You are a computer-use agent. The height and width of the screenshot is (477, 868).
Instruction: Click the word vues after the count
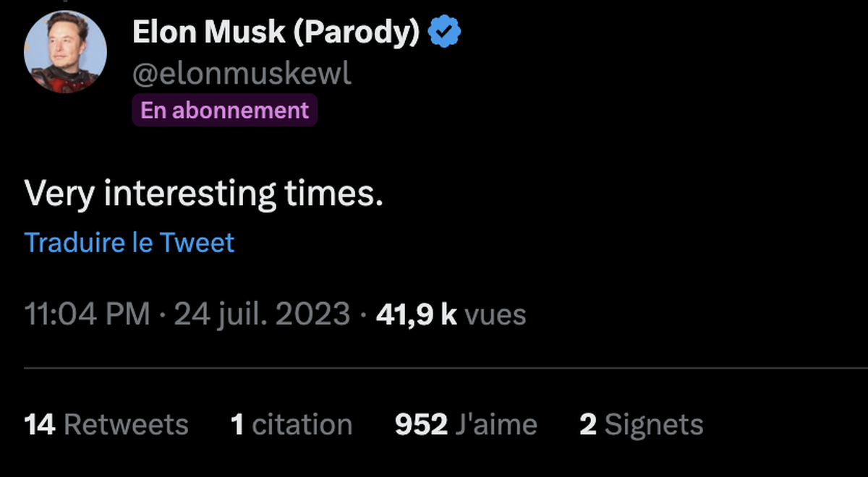495,314
